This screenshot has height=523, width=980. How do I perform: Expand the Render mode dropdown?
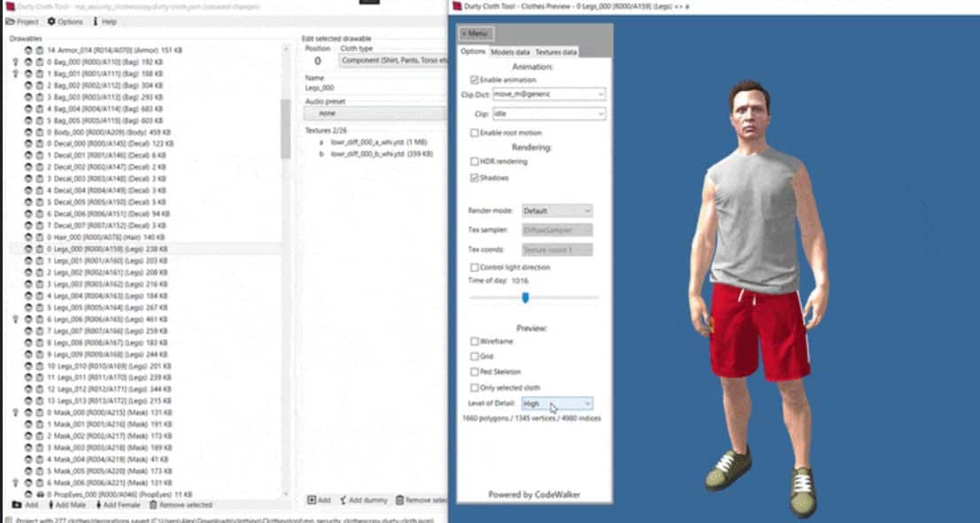556,211
